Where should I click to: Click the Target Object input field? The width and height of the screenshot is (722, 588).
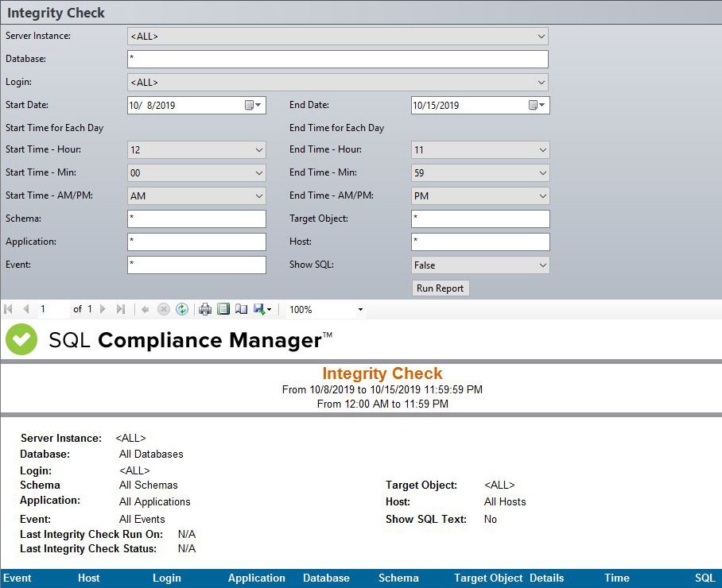(x=480, y=219)
